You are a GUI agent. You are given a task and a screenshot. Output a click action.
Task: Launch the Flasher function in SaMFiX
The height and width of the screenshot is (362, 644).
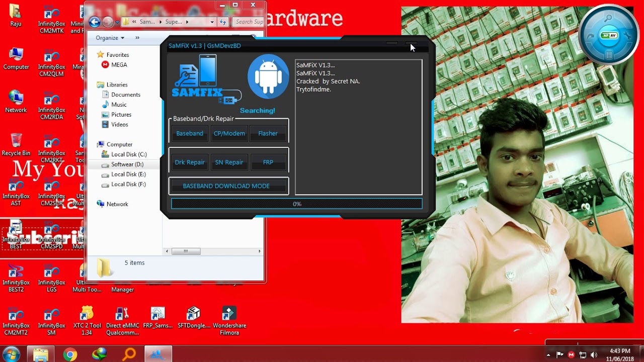[268, 133]
